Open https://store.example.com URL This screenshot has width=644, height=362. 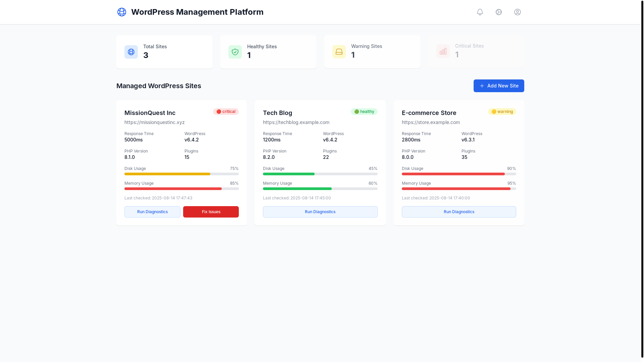point(431,122)
